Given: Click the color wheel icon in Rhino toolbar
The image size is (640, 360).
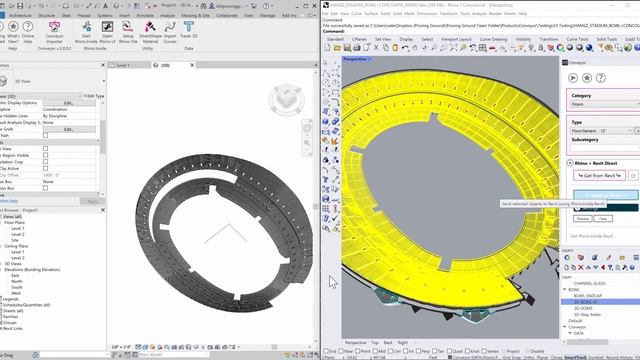Looking at the screenshot, I should coord(560,48).
